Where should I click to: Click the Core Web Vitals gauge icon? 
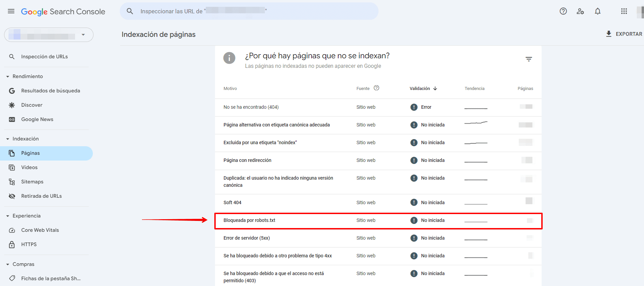12,230
